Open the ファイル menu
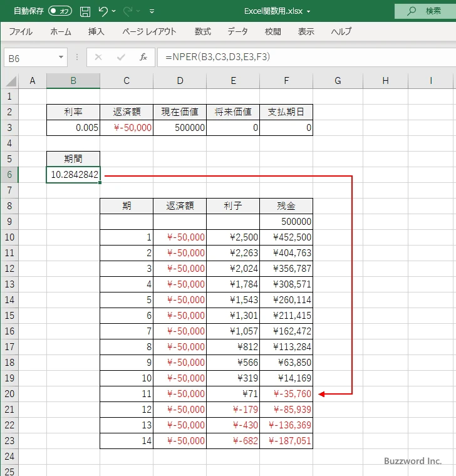The height and width of the screenshot is (476, 456). 21,31
